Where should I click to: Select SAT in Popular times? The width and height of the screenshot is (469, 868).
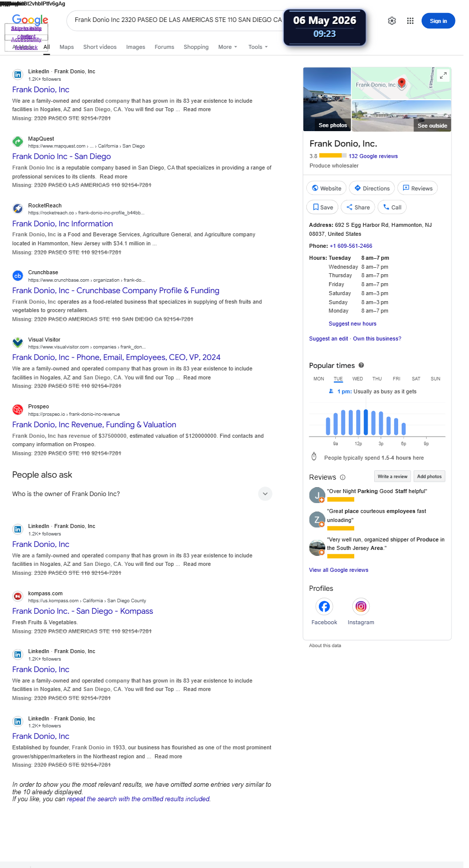coord(416,379)
